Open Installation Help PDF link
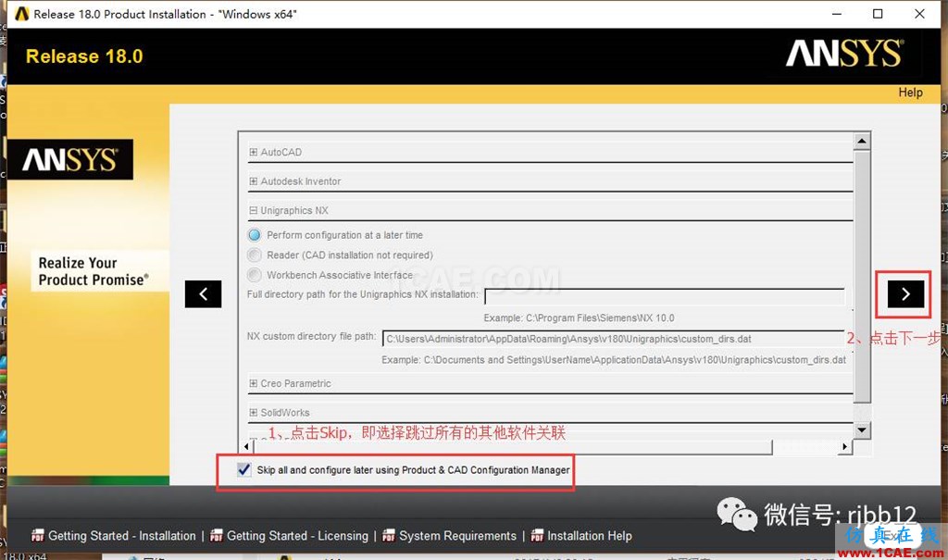The height and width of the screenshot is (560, 948). click(590, 536)
